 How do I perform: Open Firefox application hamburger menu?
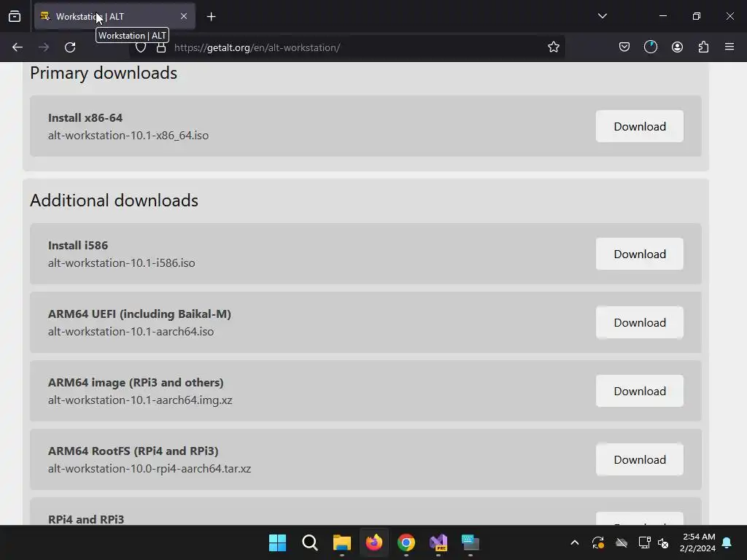tap(729, 47)
